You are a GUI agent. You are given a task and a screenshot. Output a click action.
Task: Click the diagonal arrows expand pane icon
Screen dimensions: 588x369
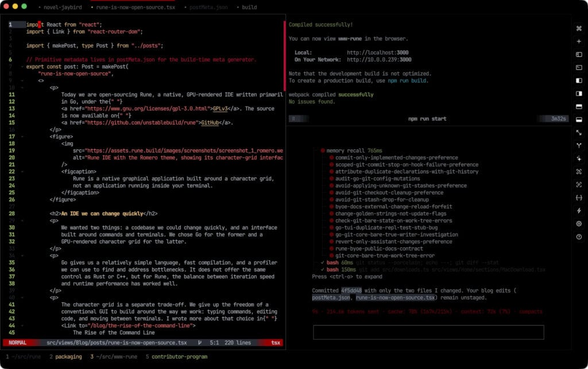[579, 133]
